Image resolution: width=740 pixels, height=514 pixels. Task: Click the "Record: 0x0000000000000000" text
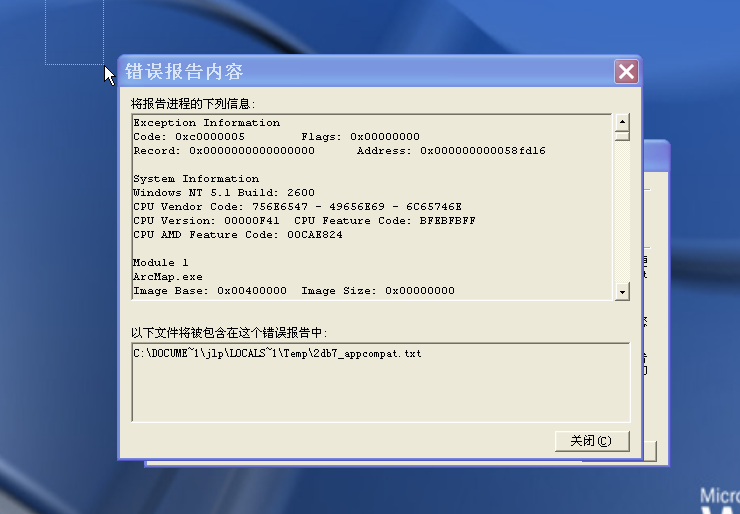tap(224, 151)
